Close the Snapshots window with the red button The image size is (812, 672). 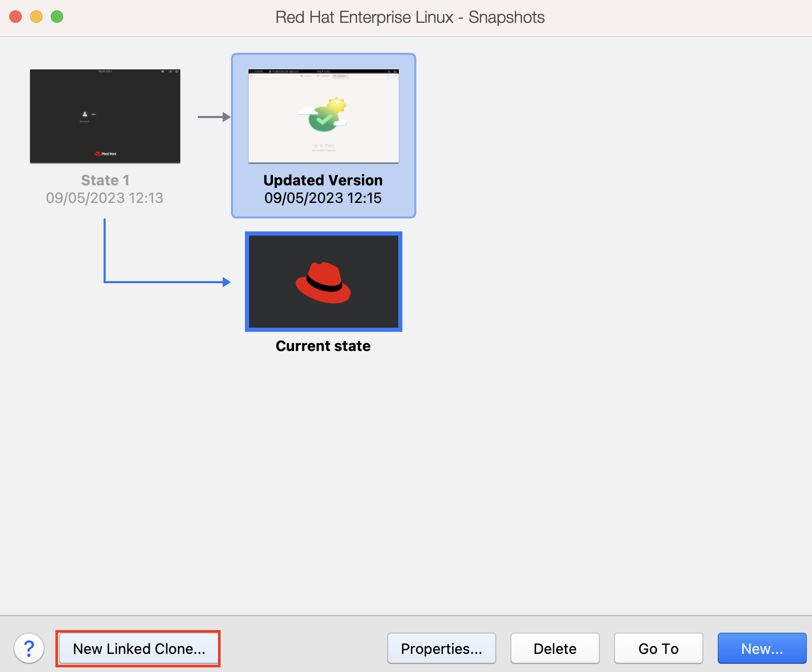coord(16,17)
